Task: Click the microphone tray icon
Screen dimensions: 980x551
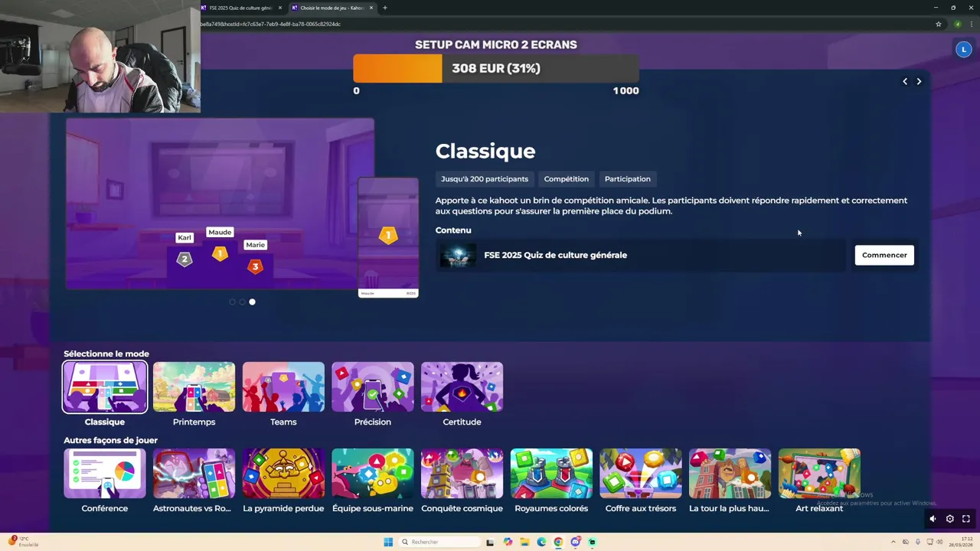Action: pos(918,542)
